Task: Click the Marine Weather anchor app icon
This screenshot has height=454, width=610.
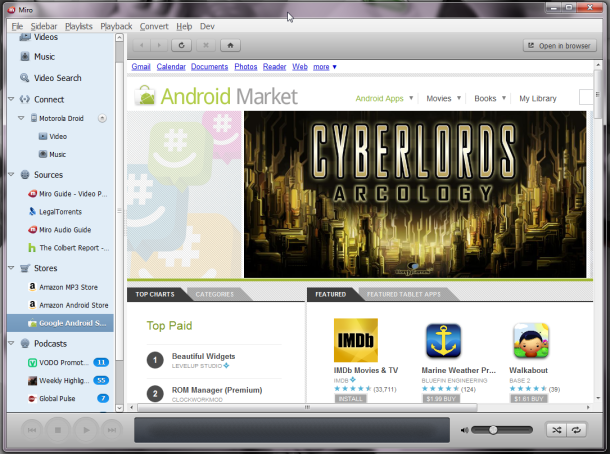Action: 443,340
